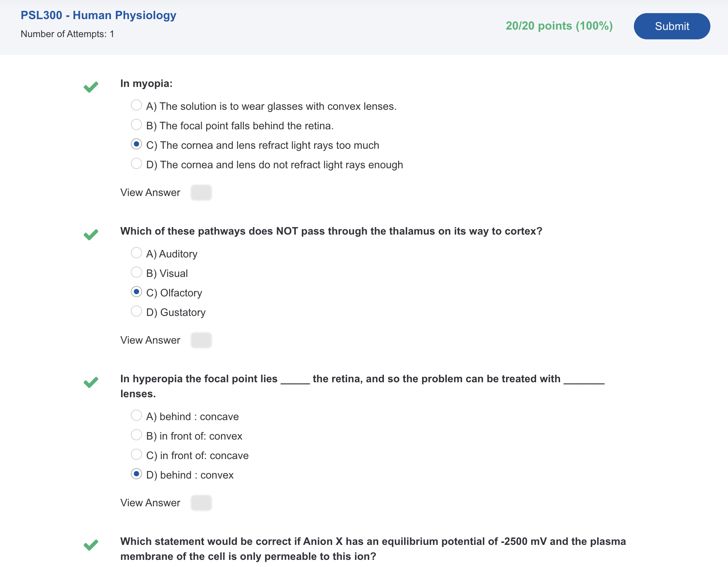Select option A about convex lenses glasses
Screen dimensions: 728x567
(136, 105)
